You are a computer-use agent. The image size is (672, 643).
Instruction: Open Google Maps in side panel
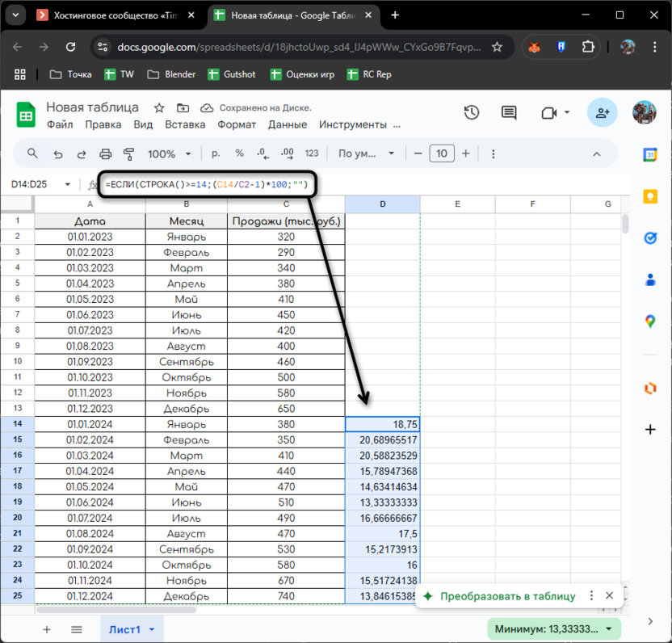(x=650, y=321)
